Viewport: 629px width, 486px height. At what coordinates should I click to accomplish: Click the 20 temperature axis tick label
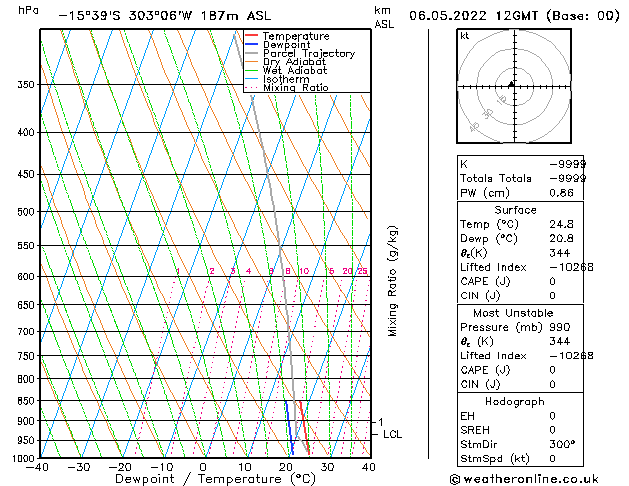click(286, 467)
